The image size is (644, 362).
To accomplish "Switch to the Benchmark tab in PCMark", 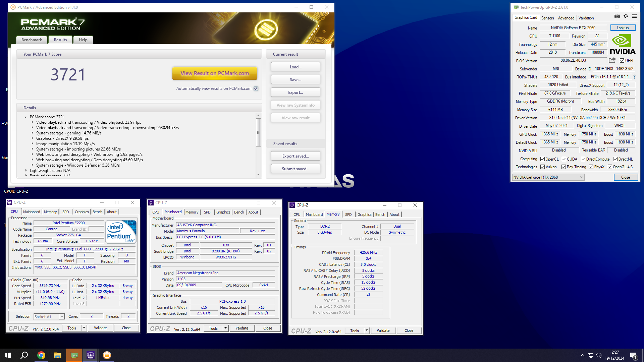I will coord(32,40).
